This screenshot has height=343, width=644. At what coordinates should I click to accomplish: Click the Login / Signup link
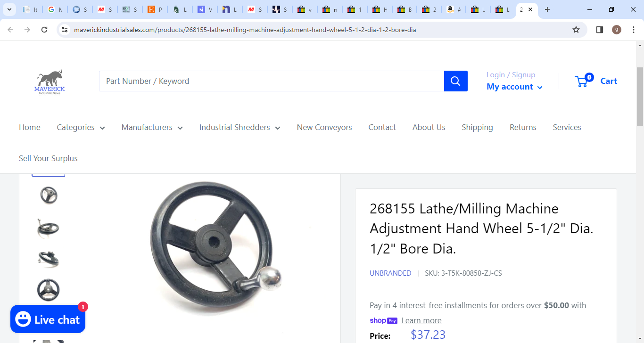click(x=511, y=75)
